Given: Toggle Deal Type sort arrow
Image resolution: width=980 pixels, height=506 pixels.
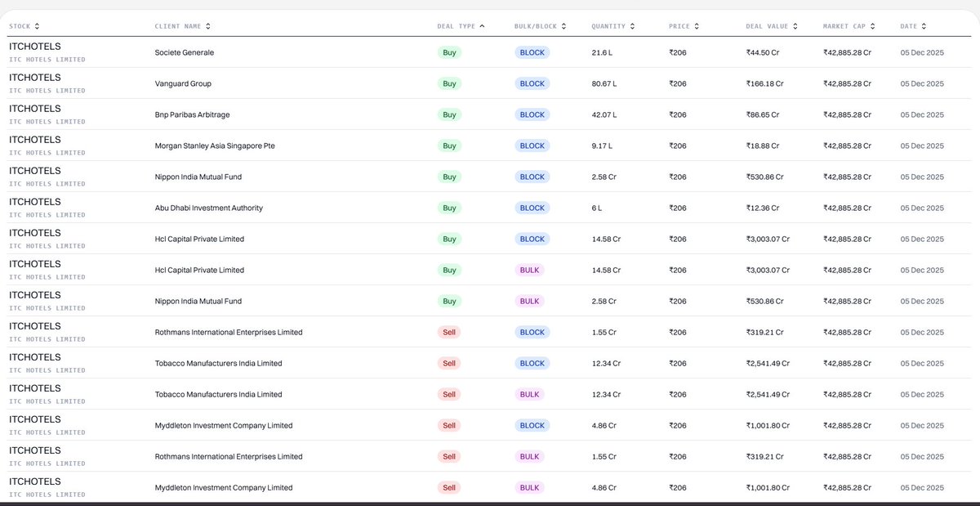Looking at the screenshot, I should pyautogui.click(x=482, y=26).
